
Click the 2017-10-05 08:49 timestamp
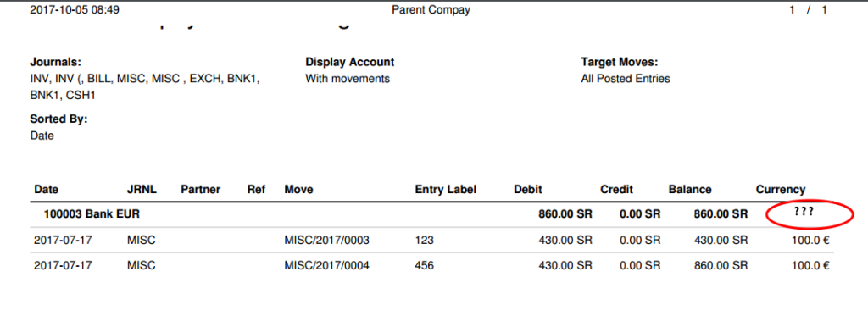(x=75, y=10)
